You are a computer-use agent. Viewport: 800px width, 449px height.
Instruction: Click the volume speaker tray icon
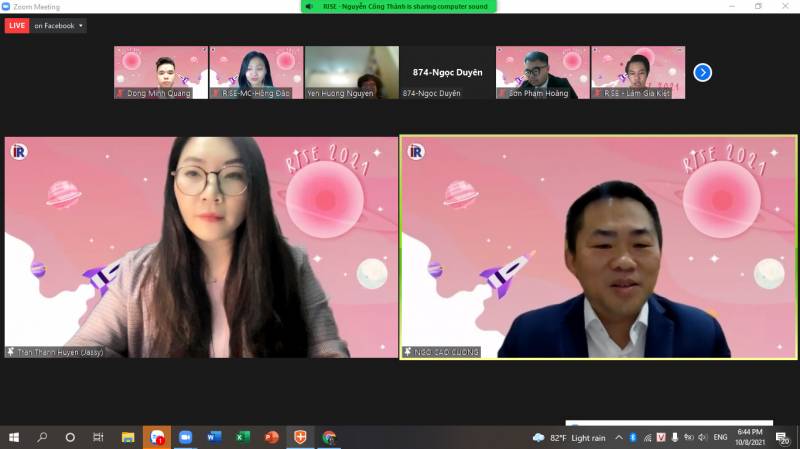click(703, 437)
